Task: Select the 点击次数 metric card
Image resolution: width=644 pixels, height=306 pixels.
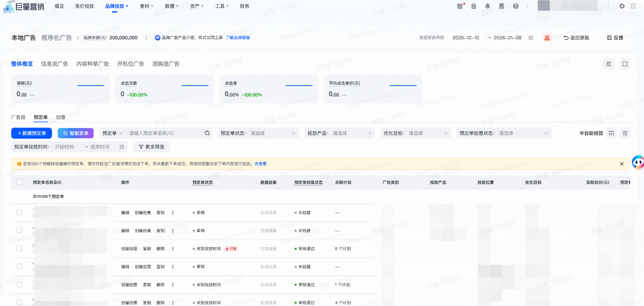Action: pyautogui.click(x=165, y=89)
